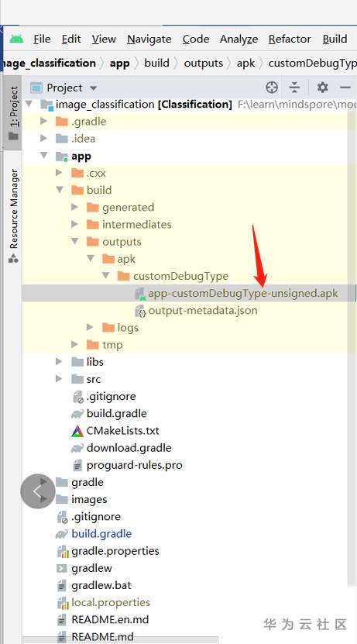Open the Project panel settings gear
Viewport: 357px width, 644px height.
(x=322, y=88)
